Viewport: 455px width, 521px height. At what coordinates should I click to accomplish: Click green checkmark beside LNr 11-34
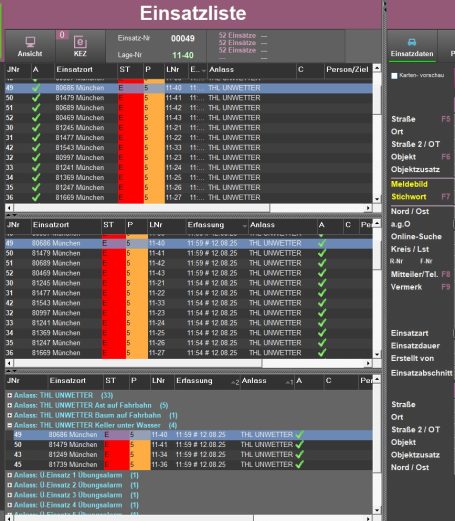pos(299,454)
